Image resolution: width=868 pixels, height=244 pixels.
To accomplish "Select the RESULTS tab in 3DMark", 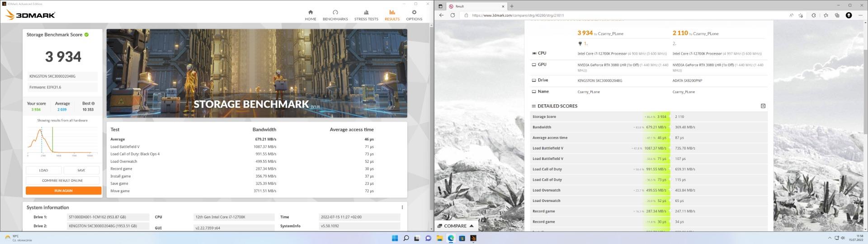I will (392, 15).
